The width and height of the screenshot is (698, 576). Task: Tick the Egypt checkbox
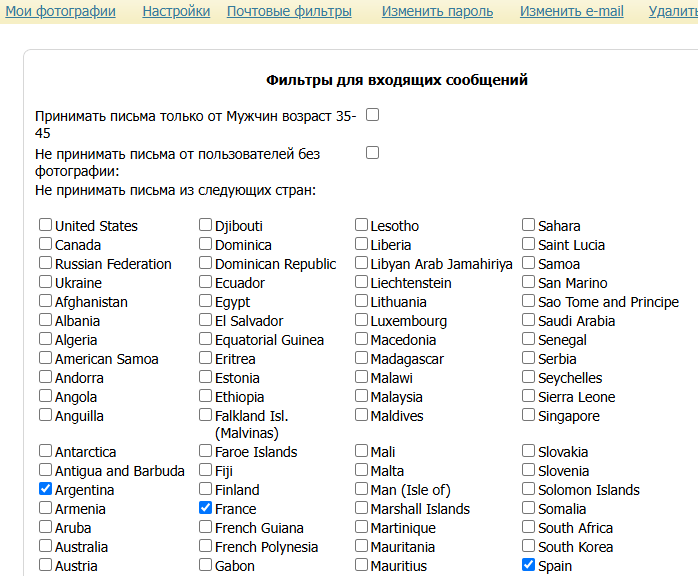[206, 302]
